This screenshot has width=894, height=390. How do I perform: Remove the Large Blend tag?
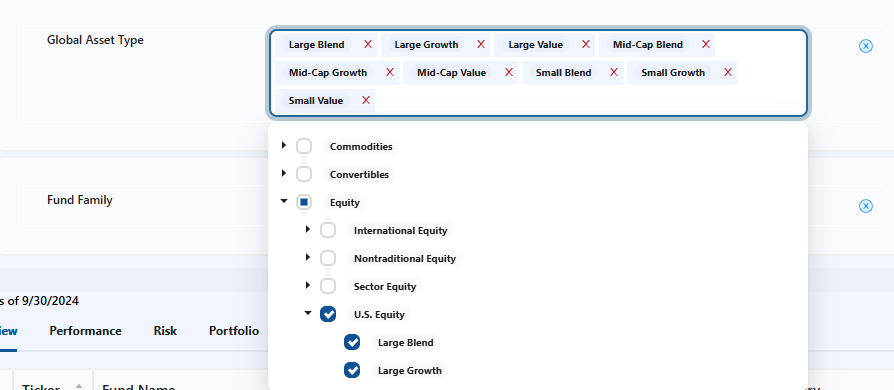[x=368, y=44]
